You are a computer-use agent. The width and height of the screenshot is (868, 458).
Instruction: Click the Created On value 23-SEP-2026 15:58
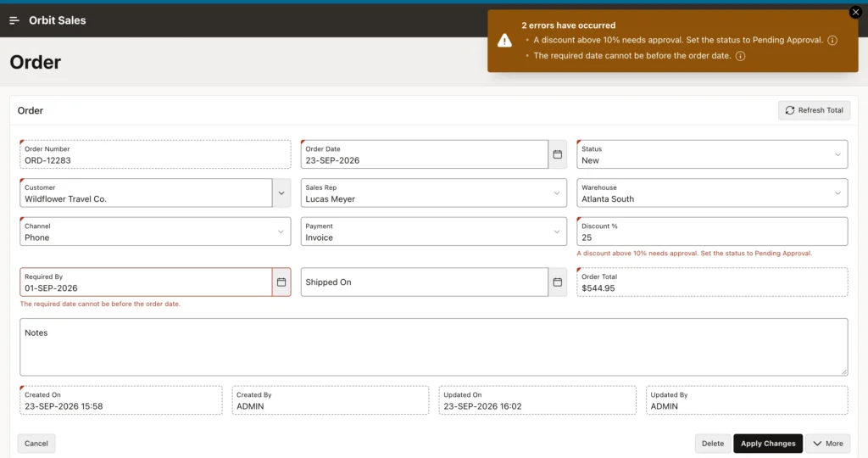pos(64,406)
